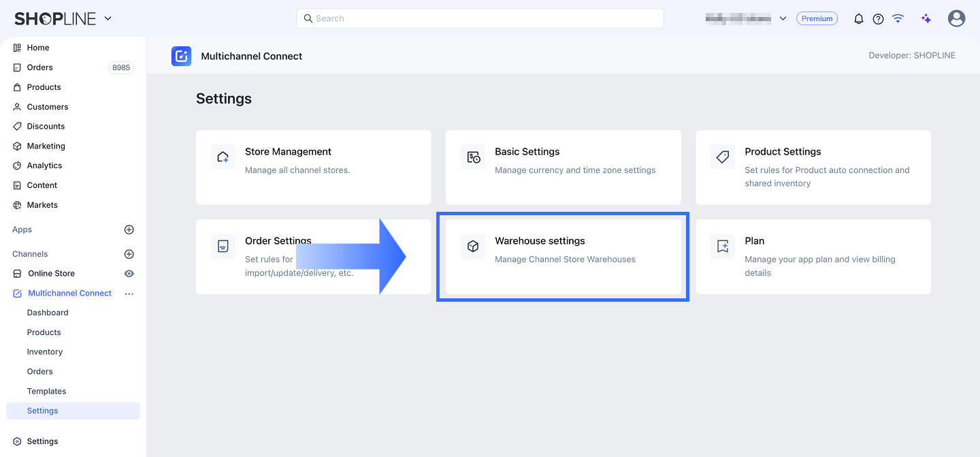Expand the SHOPLINE store switcher dropdown
This screenshot has width=980, height=457.
pyautogui.click(x=108, y=19)
